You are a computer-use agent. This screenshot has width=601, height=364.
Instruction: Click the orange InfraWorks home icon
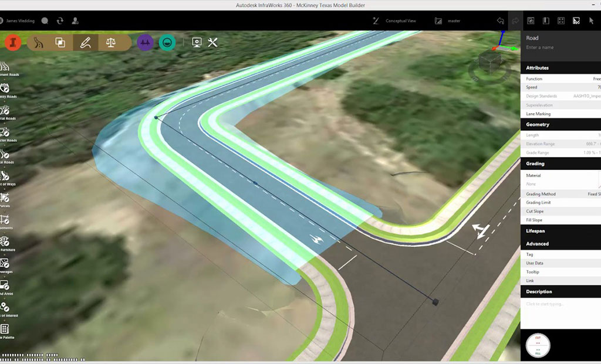coord(13,42)
